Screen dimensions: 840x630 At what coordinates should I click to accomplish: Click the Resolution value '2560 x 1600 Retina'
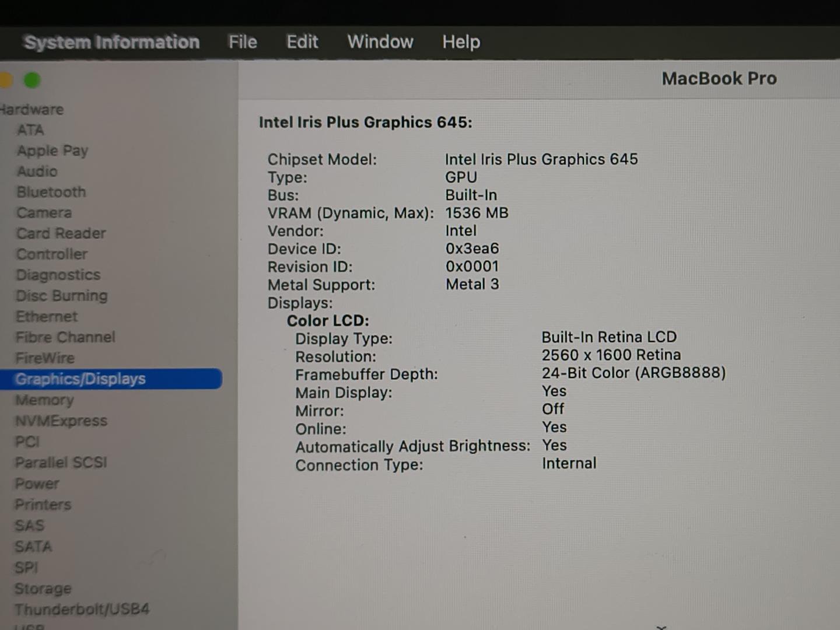click(611, 355)
